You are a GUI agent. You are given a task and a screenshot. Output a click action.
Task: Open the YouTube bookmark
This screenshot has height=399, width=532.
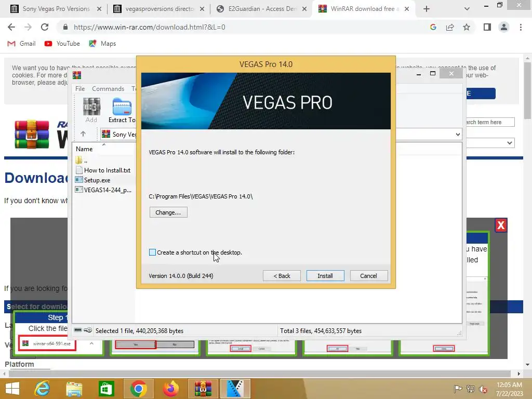[62, 44]
